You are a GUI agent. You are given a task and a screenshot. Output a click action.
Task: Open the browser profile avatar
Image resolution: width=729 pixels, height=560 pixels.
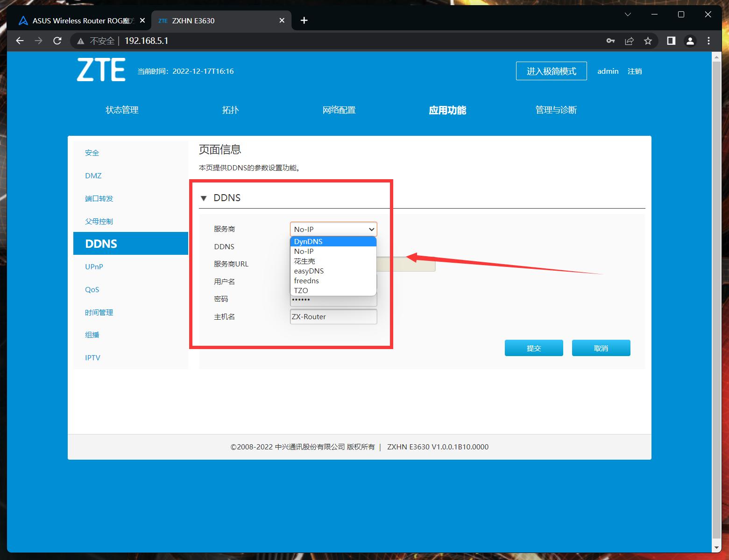[x=690, y=41]
